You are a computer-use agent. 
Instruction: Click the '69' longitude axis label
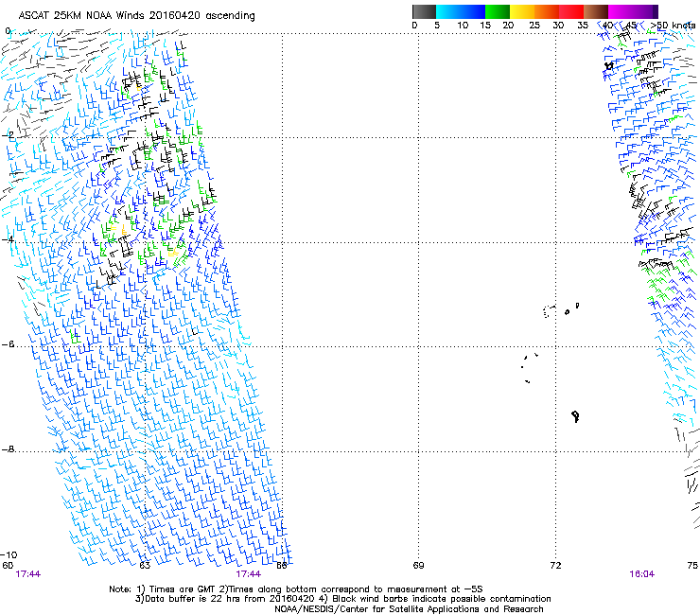click(418, 566)
